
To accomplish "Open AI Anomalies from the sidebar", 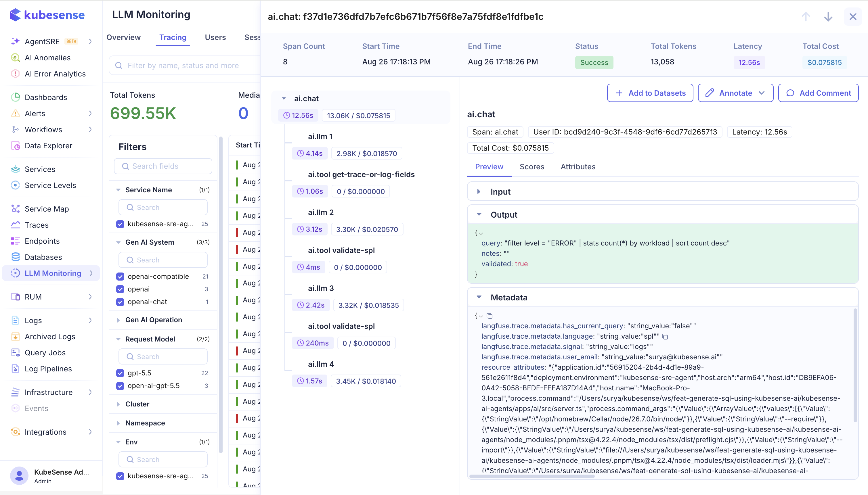I will pyautogui.click(x=48, y=58).
